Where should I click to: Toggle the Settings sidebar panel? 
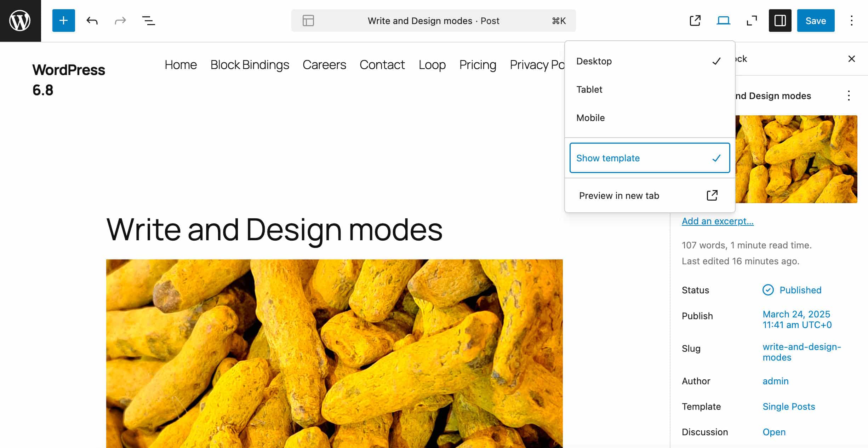click(x=780, y=21)
